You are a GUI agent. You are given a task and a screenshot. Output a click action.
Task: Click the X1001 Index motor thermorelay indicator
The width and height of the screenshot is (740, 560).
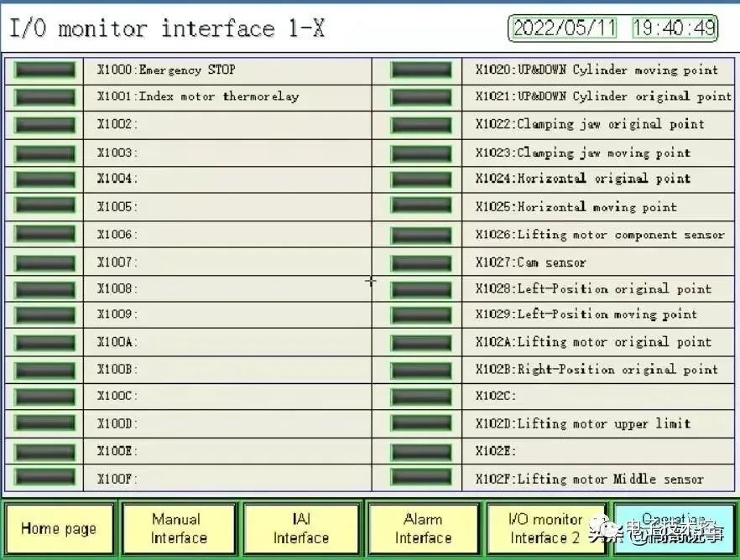[44, 97]
